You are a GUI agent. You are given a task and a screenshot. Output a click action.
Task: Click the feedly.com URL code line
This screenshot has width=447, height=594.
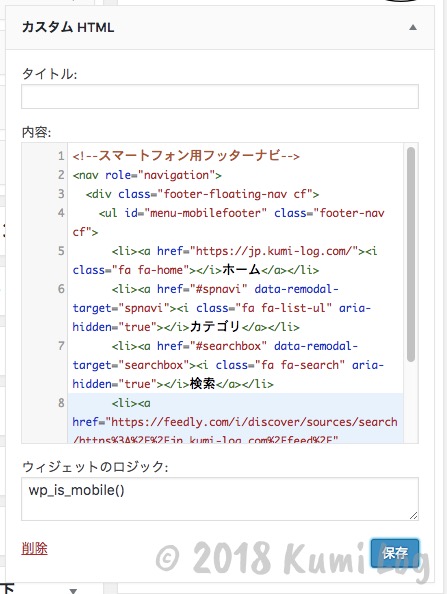(235, 422)
